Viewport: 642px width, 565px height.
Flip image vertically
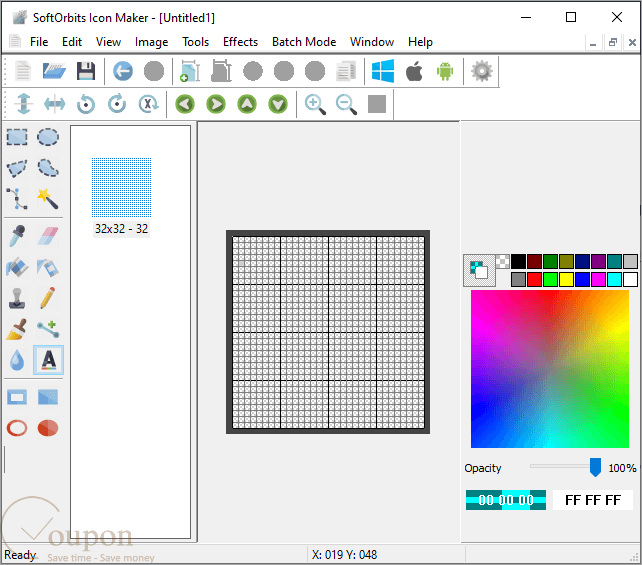click(23, 104)
